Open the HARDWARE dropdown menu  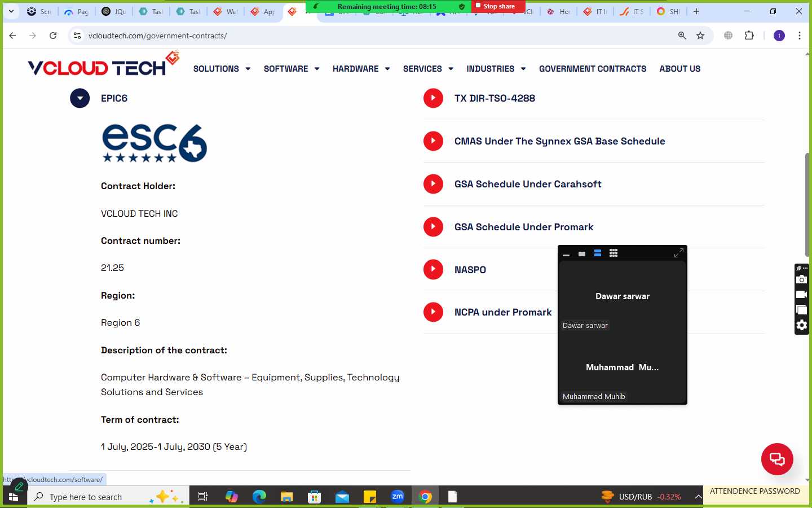361,69
